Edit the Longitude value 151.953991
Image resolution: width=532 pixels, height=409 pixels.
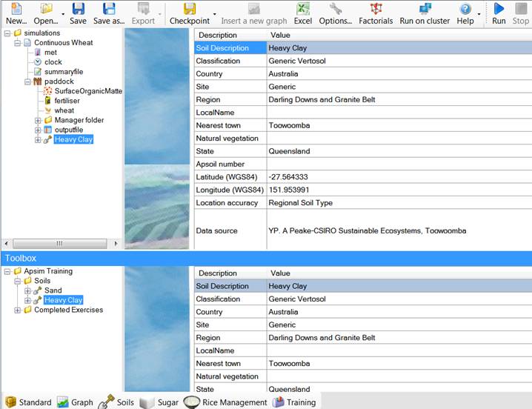399,190
